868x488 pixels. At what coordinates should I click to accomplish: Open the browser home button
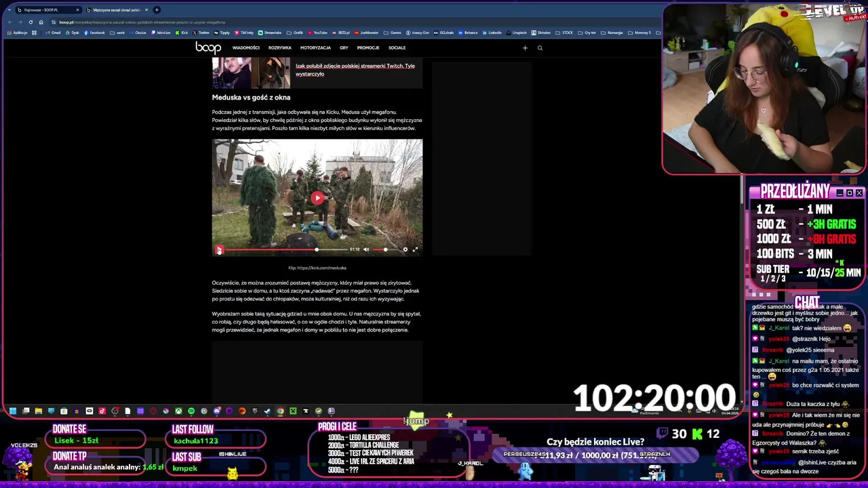pyautogui.click(x=41, y=22)
